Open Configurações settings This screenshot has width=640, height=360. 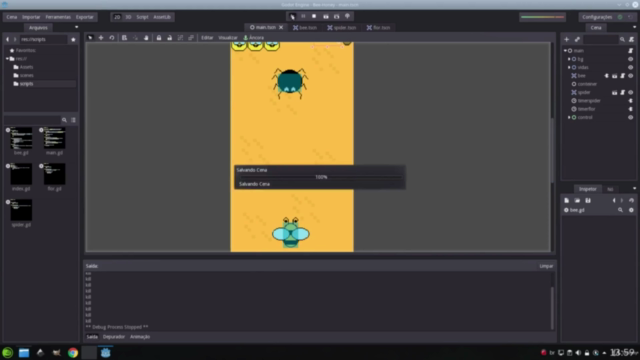[597, 17]
